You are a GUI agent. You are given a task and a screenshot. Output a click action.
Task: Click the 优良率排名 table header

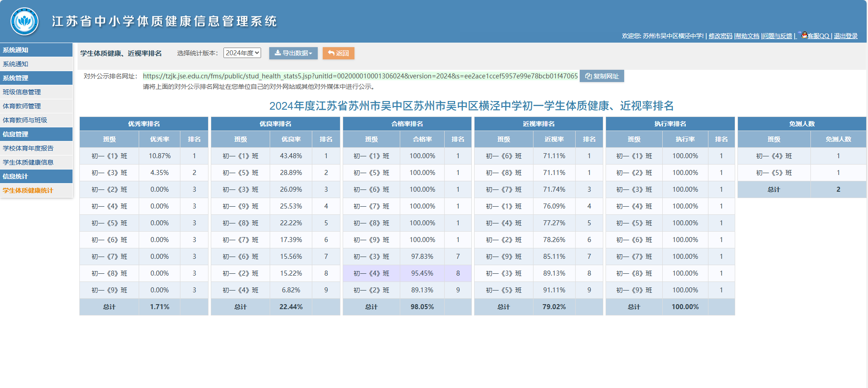pyautogui.click(x=275, y=124)
